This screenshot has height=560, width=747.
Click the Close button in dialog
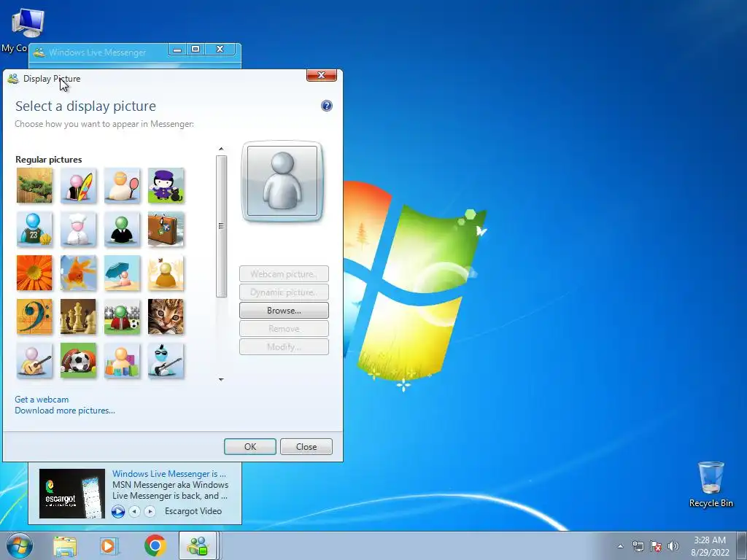(306, 447)
